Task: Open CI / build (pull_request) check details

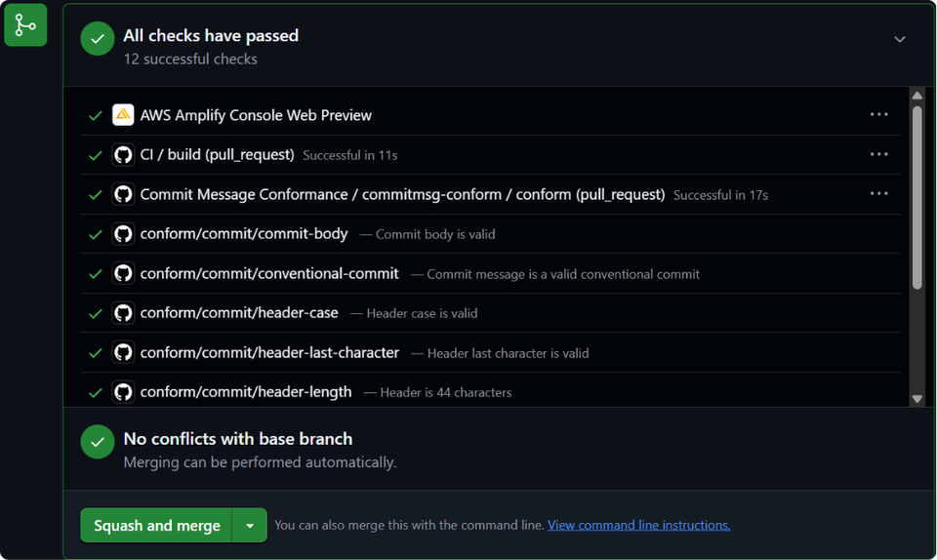Action: [x=217, y=154]
